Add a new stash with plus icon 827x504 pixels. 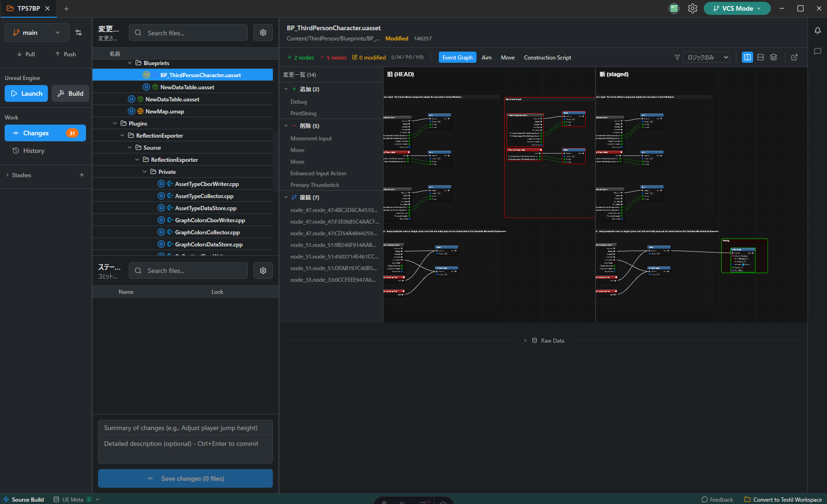tap(82, 175)
